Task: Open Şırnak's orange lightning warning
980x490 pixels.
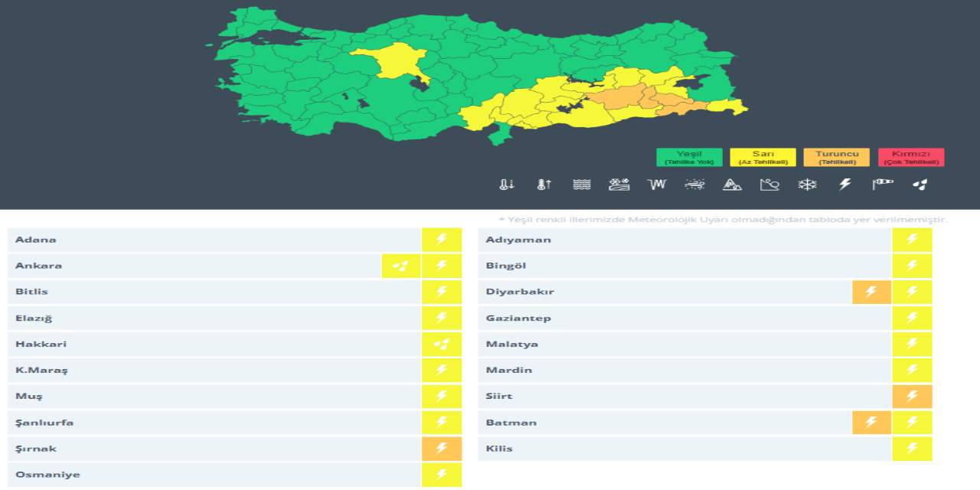Action: (442, 449)
